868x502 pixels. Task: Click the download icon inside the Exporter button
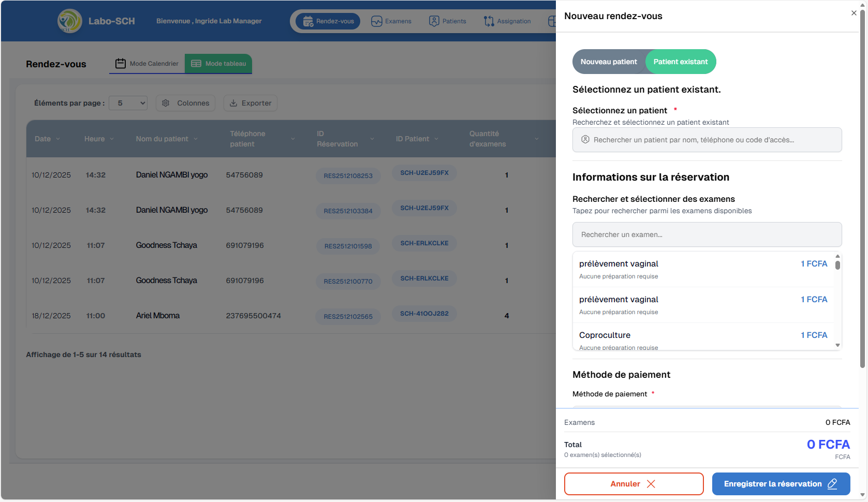click(233, 103)
